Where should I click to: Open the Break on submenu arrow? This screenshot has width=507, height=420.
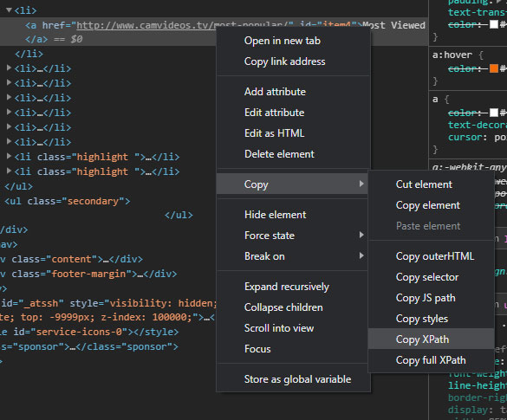pos(361,255)
